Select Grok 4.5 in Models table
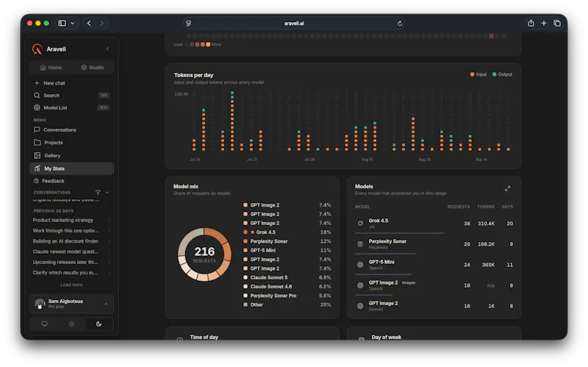 (434, 224)
